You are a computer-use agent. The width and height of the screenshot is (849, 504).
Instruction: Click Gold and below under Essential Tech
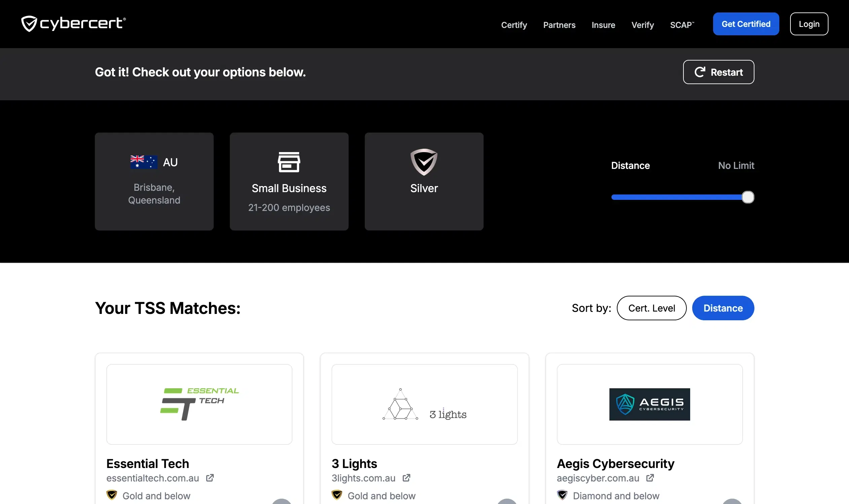(156, 496)
